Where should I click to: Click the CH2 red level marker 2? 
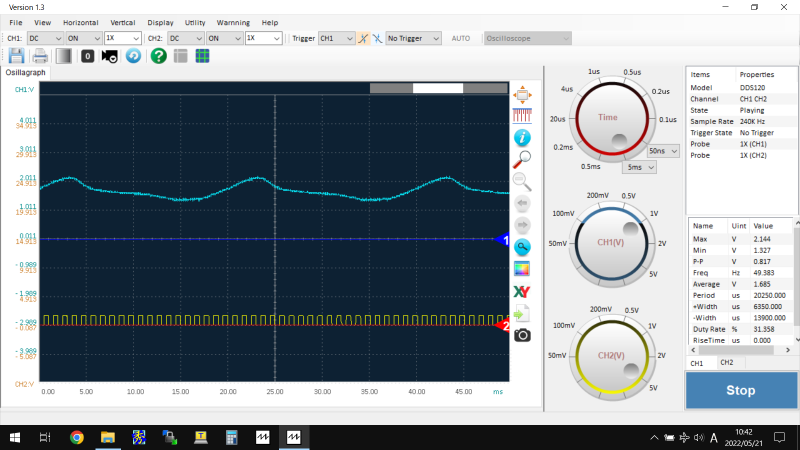pos(505,325)
